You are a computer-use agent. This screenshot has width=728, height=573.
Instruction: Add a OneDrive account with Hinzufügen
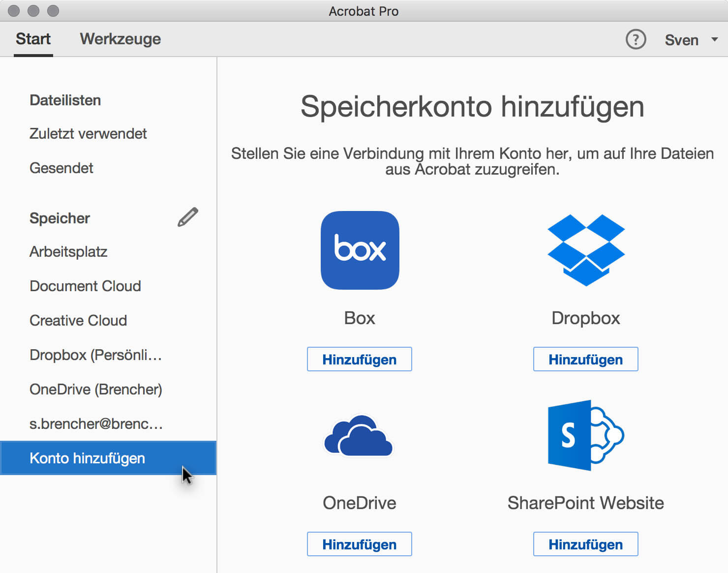360,544
